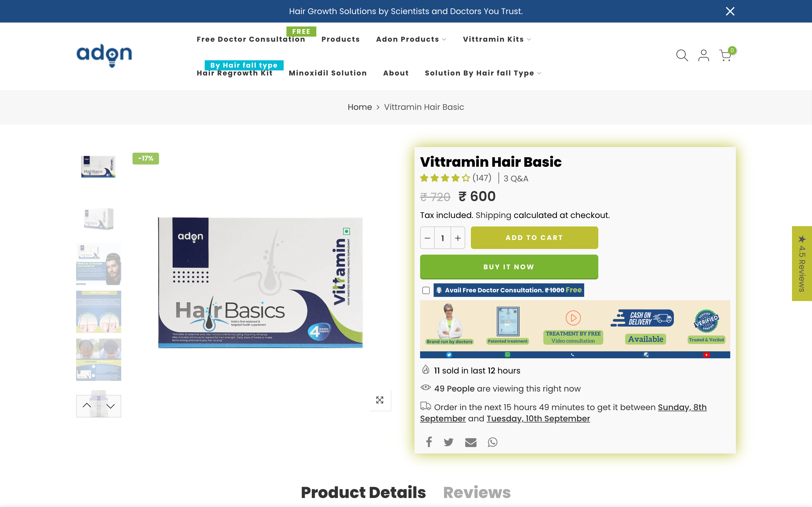812x507 pixels.
Task: Open the search icon in header
Action: [x=682, y=55]
